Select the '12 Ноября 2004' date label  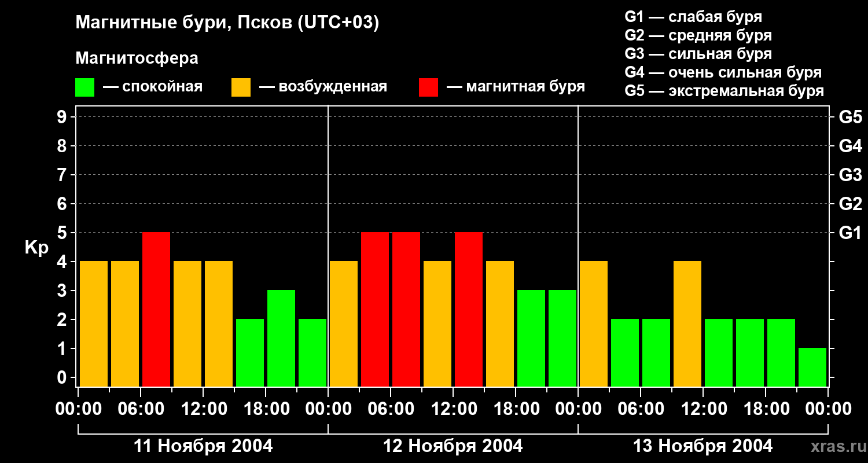pyautogui.click(x=453, y=446)
